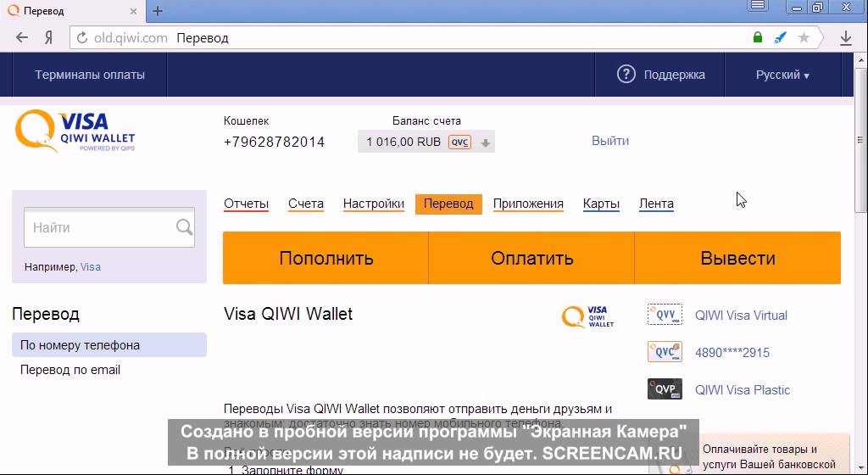
Task: Open the Счета tab
Action: click(x=305, y=204)
